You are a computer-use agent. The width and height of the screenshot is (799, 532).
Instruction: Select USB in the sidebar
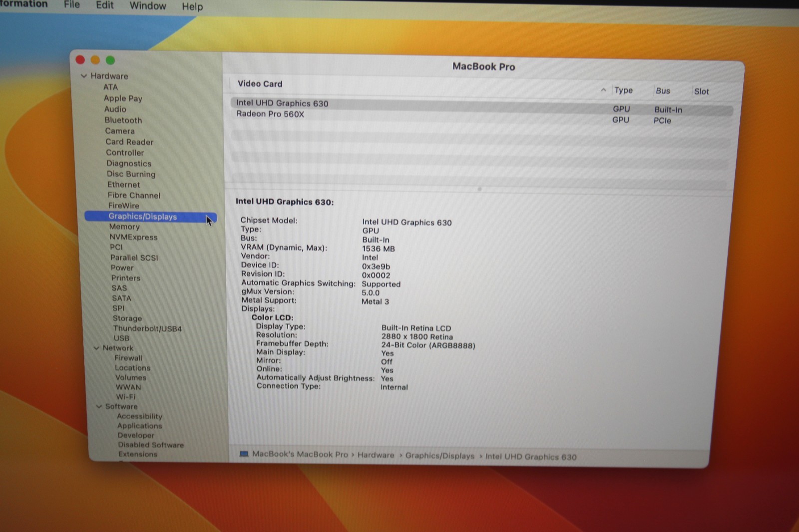121,338
